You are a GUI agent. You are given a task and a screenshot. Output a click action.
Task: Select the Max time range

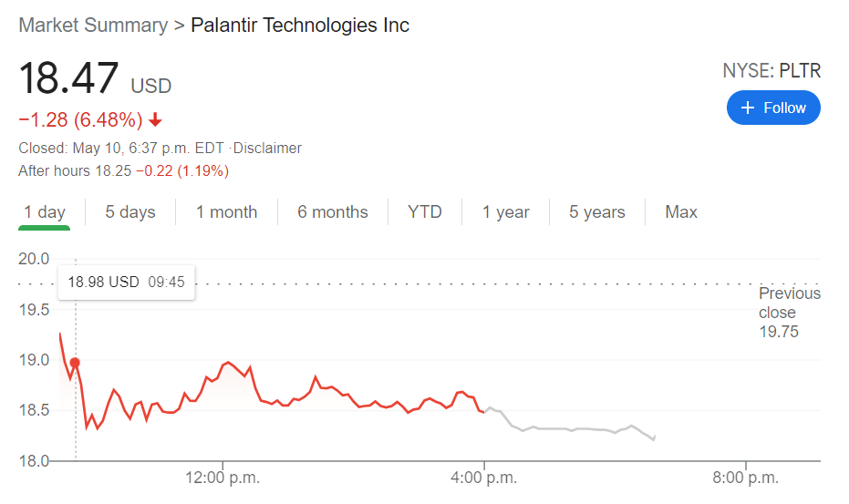point(681,212)
